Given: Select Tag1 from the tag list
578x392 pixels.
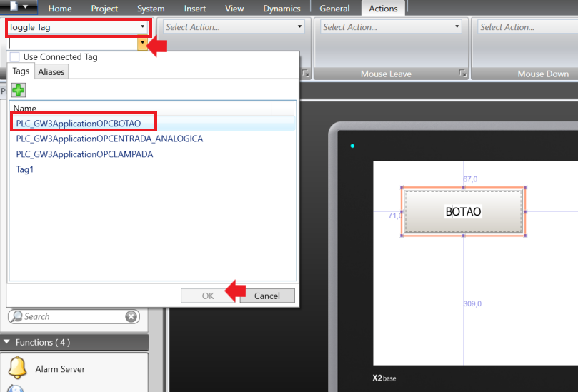Looking at the screenshot, I should pos(25,170).
